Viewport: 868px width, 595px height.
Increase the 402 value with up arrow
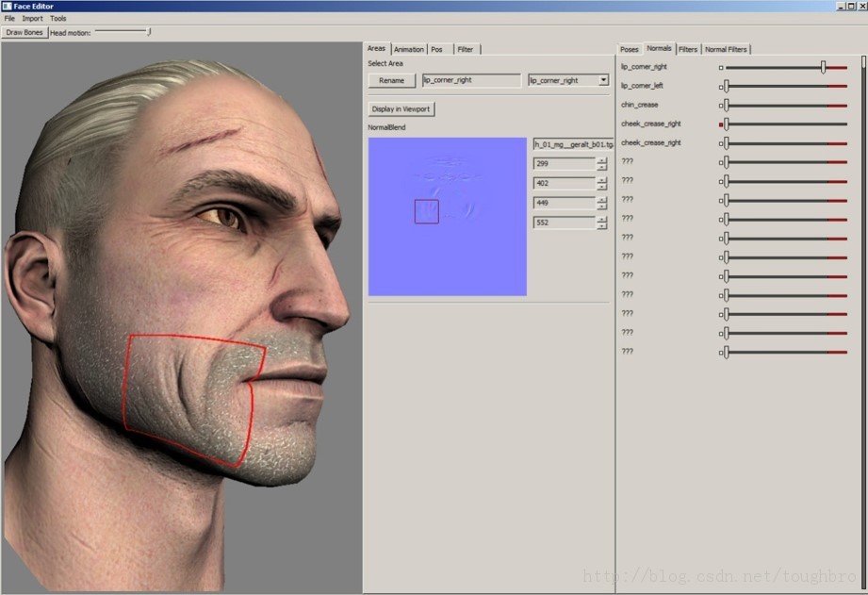601,180
